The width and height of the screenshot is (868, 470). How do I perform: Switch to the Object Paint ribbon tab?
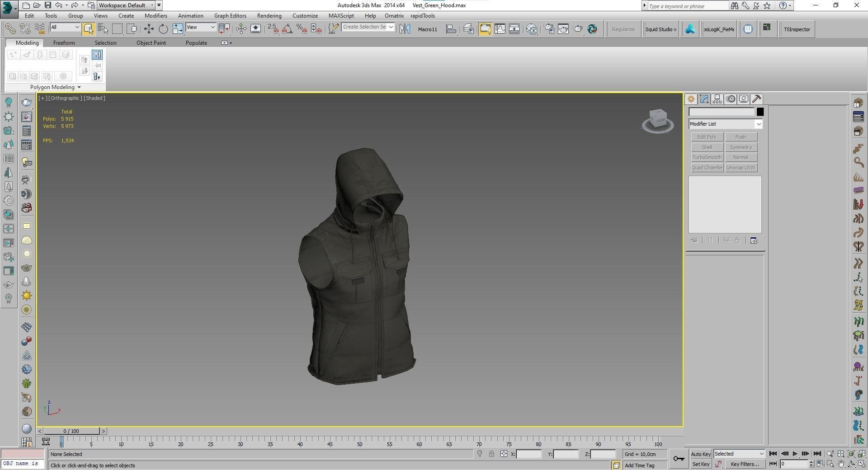click(x=151, y=43)
